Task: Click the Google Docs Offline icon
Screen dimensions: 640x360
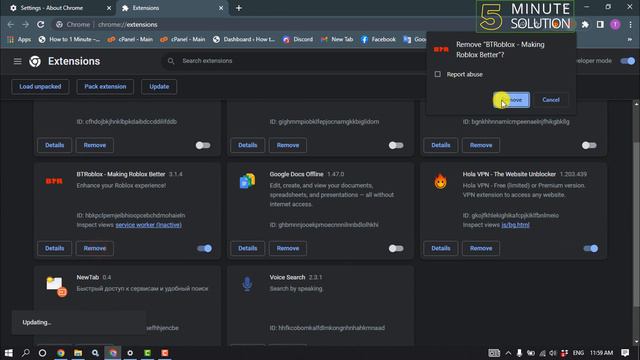Action: click(x=247, y=181)
